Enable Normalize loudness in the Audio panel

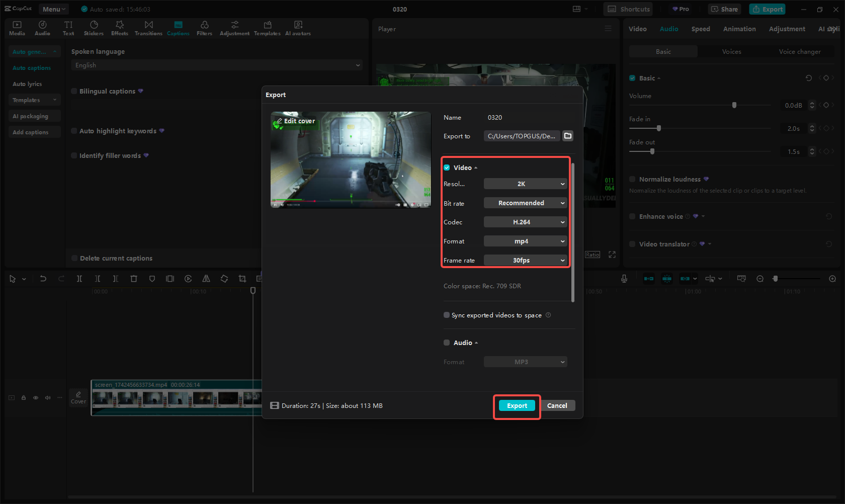[632, 179]
